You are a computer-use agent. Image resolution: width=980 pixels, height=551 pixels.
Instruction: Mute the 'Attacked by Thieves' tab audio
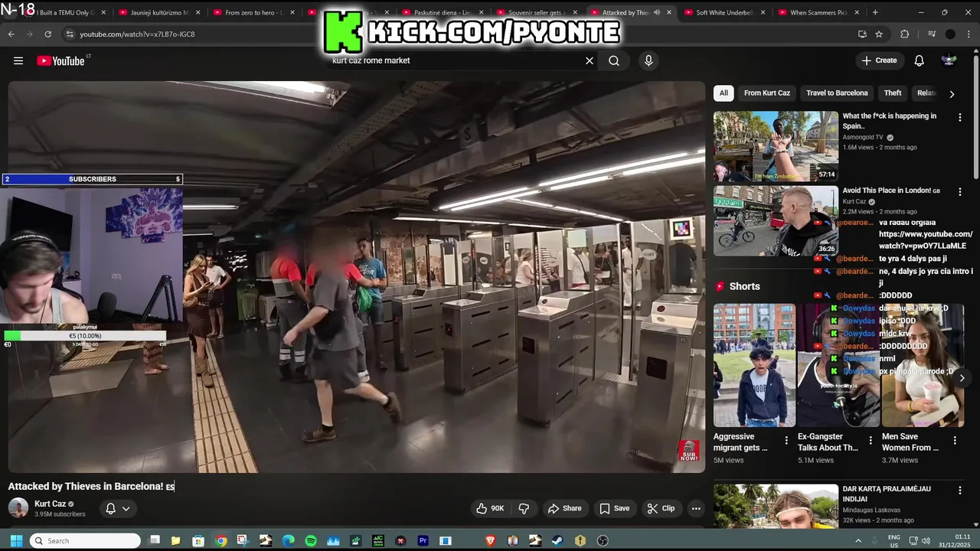(656, 12)
